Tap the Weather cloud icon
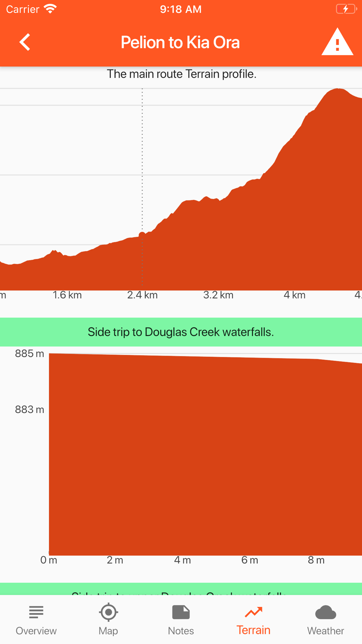Screen dimensions: 362x644 [x=326, y=612]
